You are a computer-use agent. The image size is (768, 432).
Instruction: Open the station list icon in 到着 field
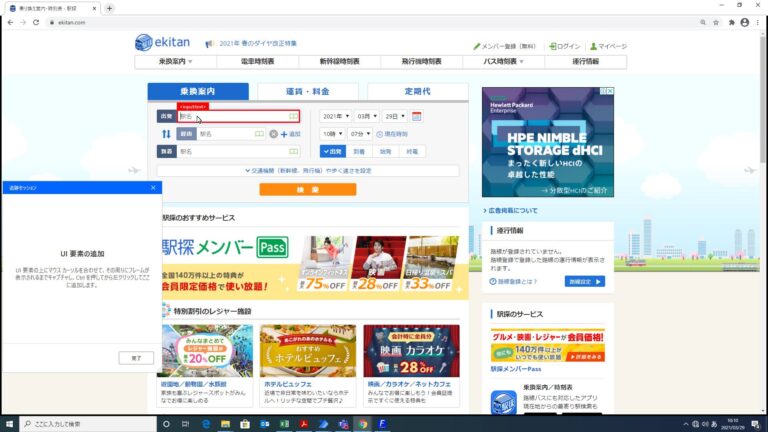[x=293, y=151]
